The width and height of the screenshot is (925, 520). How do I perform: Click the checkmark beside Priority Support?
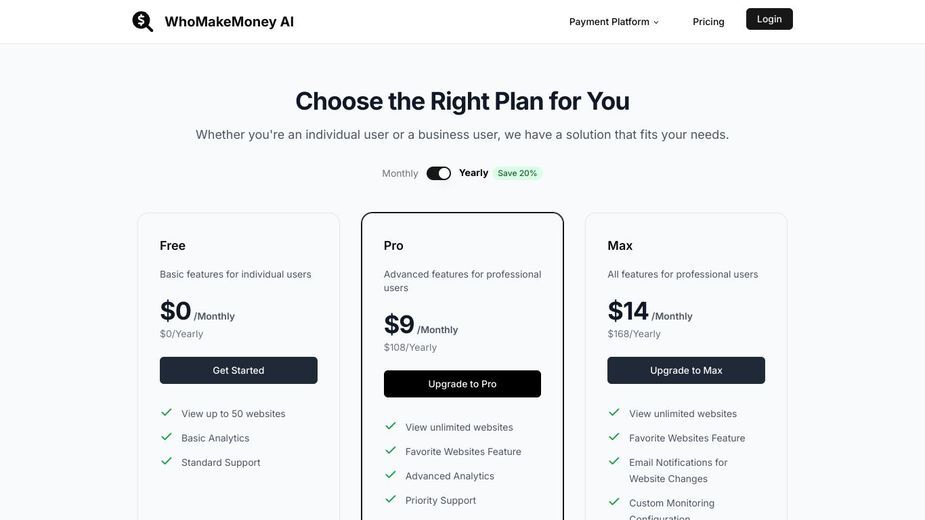tap(391, 499)
